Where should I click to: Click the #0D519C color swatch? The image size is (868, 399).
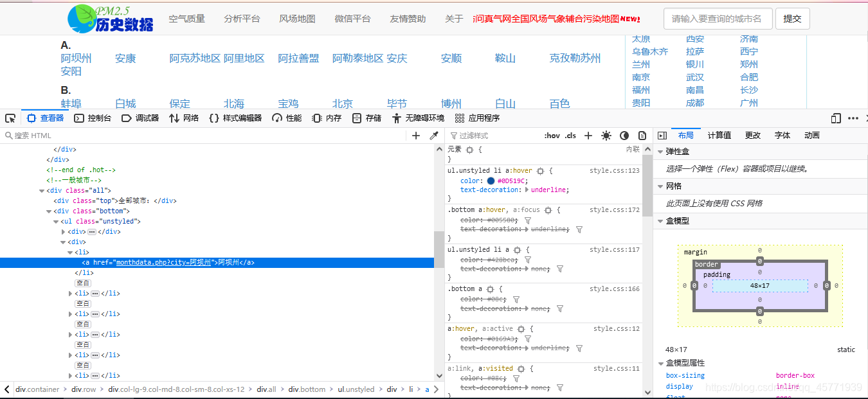coord(491,181)
